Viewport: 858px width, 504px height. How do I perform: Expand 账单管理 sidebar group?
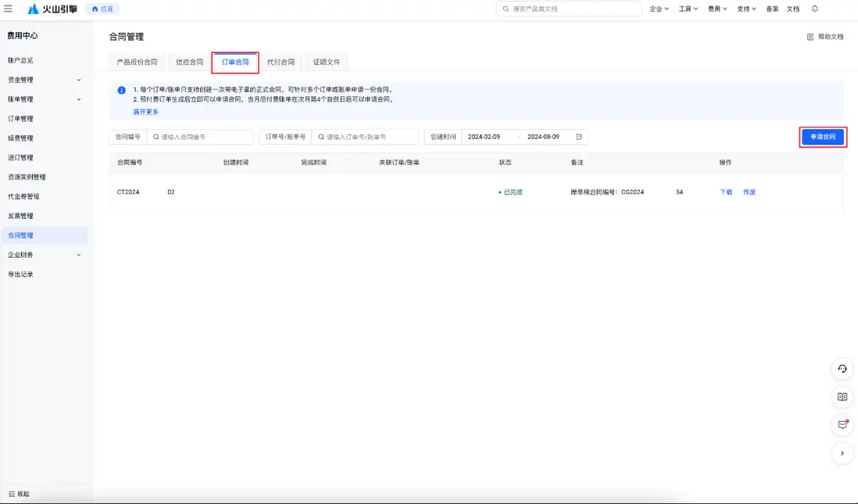coord(44,99)
